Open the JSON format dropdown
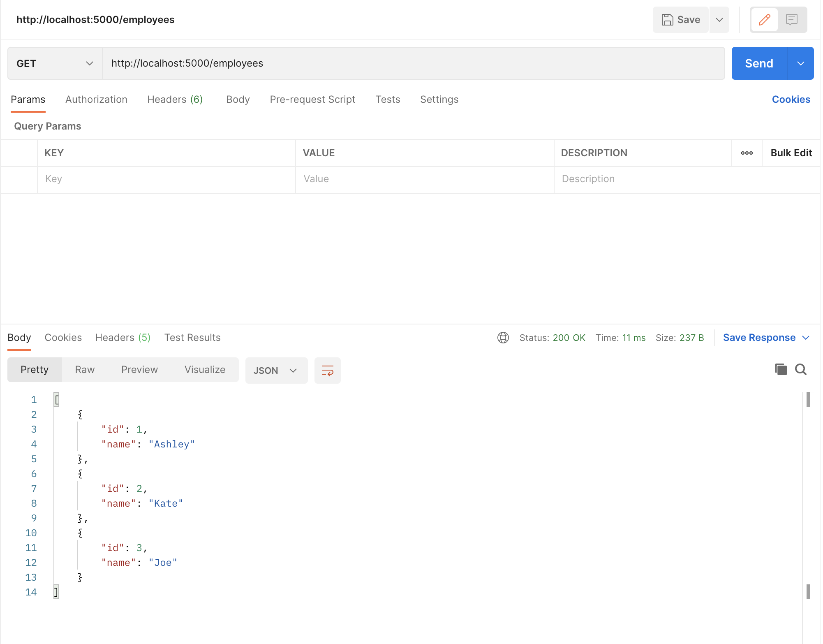The height and width of the screenshot is (644, 823). coord(276,370)
